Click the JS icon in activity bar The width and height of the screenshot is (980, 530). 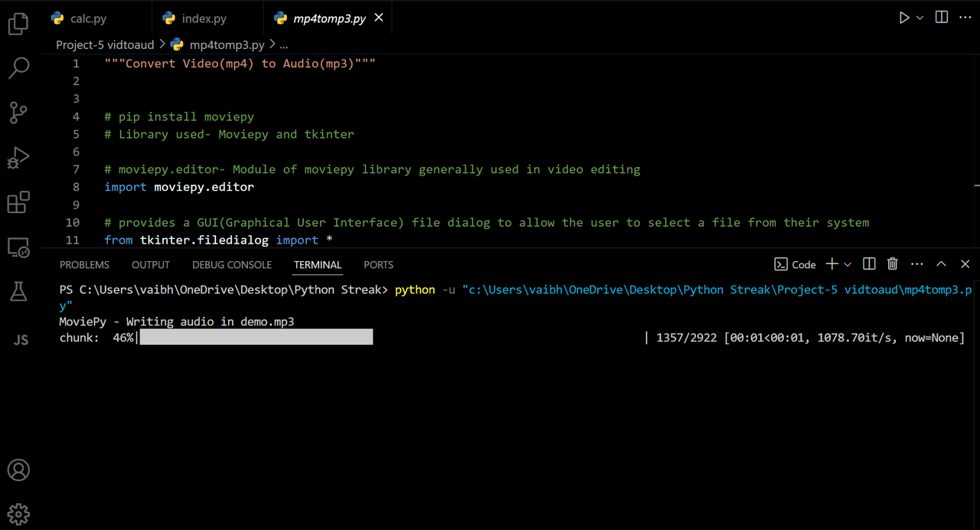(21, 339)
